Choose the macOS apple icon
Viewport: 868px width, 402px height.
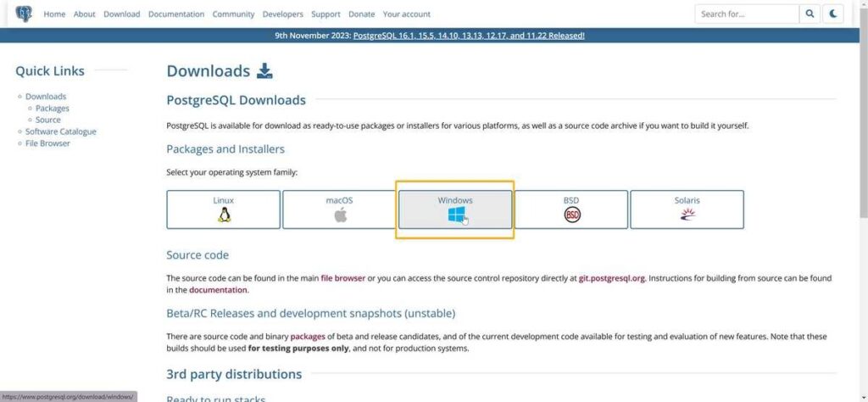(341, 215)
